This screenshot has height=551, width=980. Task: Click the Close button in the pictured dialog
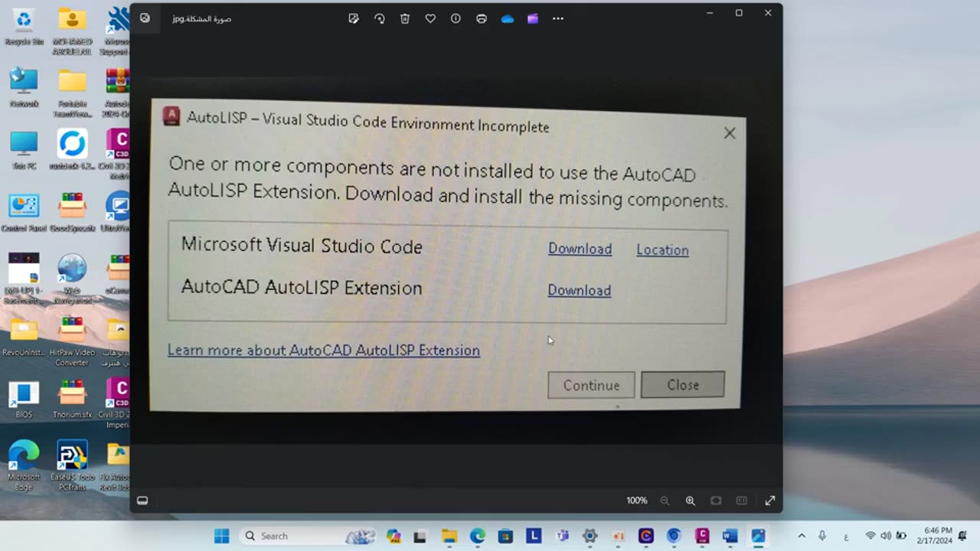pyautogui.click(x=682, y=385)
